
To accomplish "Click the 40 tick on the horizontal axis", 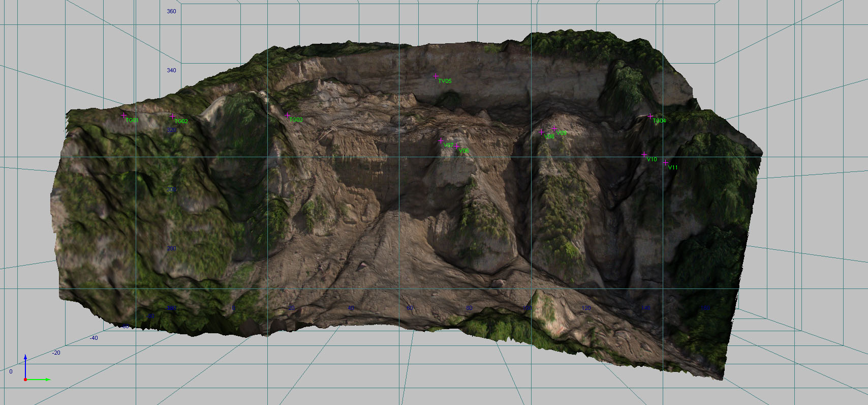I will (351, 308).
